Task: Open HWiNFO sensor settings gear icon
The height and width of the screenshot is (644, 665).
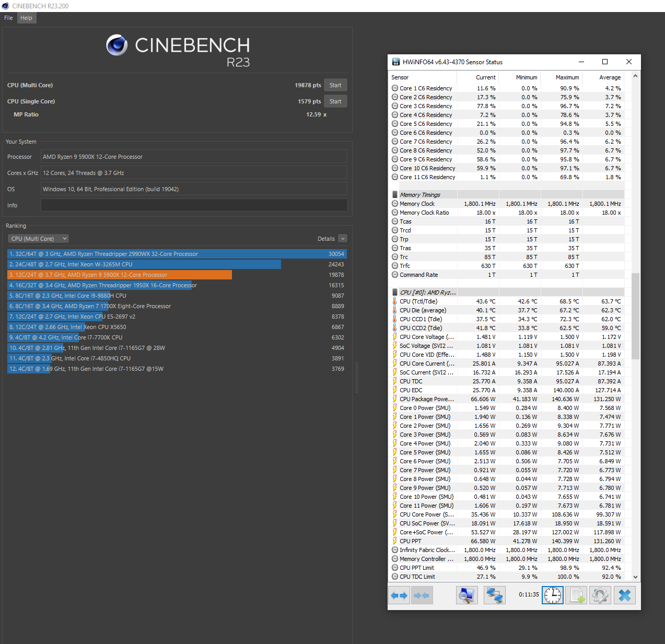Action: coord(600,595)
